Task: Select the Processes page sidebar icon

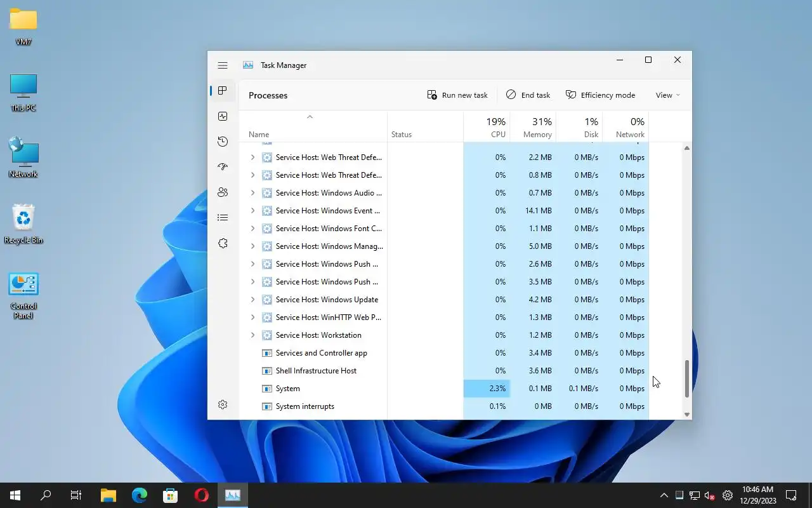Action: [x=223, y=91]
